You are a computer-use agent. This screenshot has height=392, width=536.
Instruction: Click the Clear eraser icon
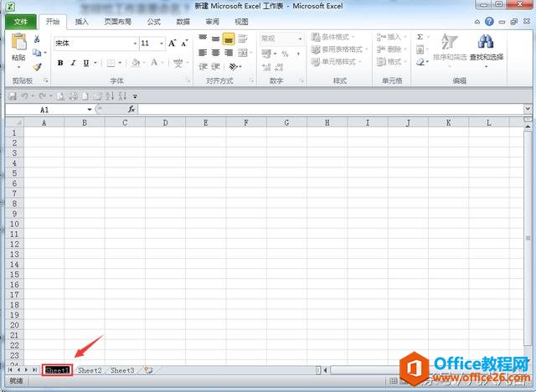[420, 62]
